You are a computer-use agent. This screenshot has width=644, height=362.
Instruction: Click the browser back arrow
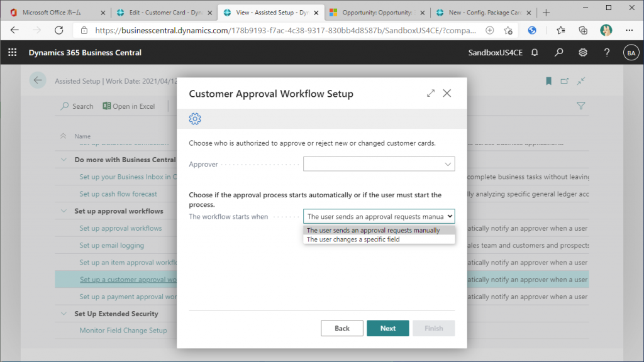[x=15, y=30]
